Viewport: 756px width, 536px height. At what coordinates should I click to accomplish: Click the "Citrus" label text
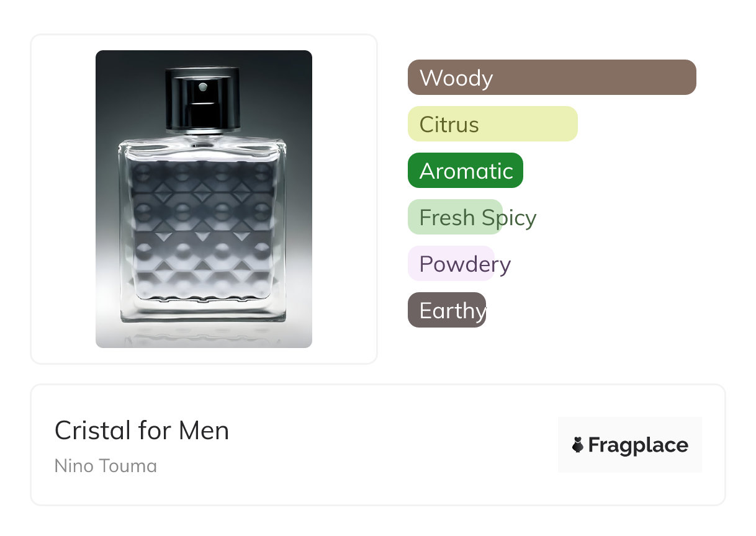pyautogui.click(x=449, y=125)
